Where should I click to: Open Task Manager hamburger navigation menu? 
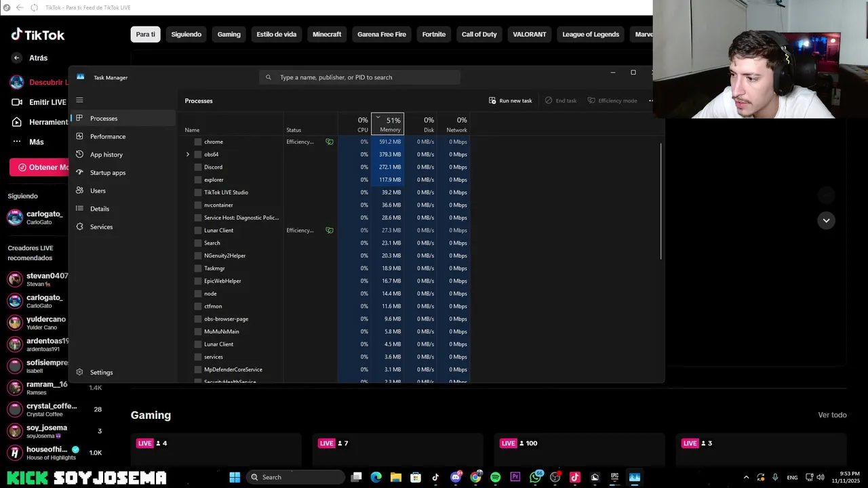point(79,100)
